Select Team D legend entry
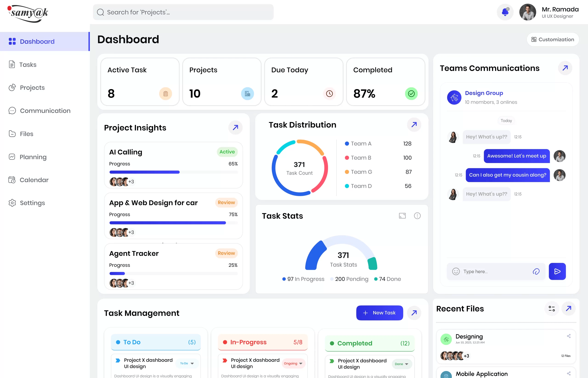 tap(378, 186)
